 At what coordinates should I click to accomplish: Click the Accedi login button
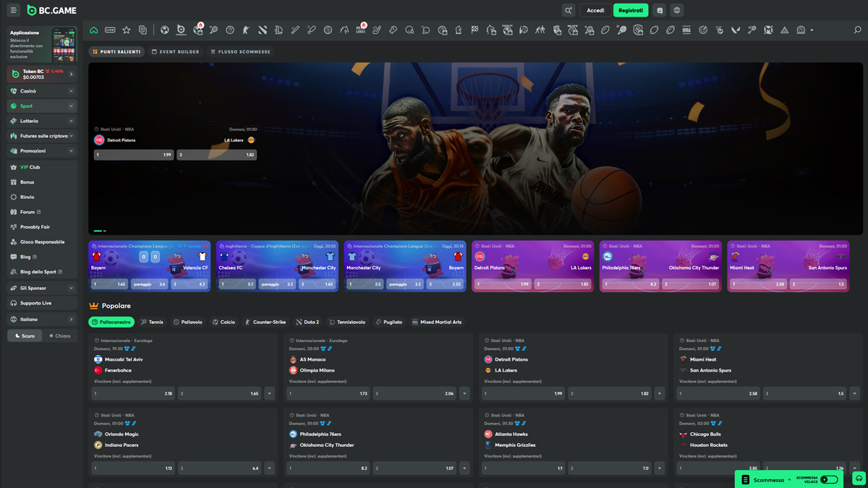click(x=595, y=10)
